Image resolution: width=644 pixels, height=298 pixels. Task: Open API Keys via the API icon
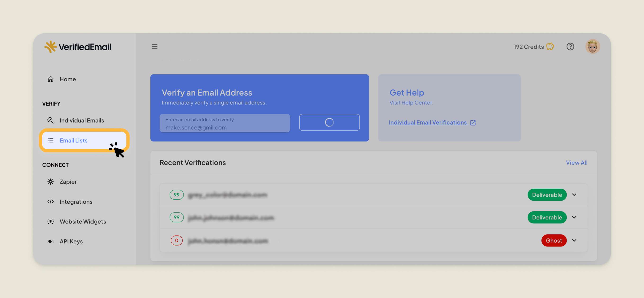50,241
